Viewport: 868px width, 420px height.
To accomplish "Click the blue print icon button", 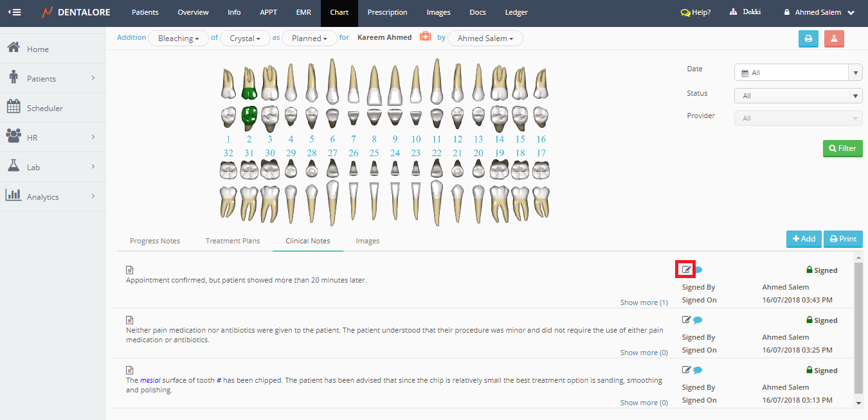I will [808, 39].
